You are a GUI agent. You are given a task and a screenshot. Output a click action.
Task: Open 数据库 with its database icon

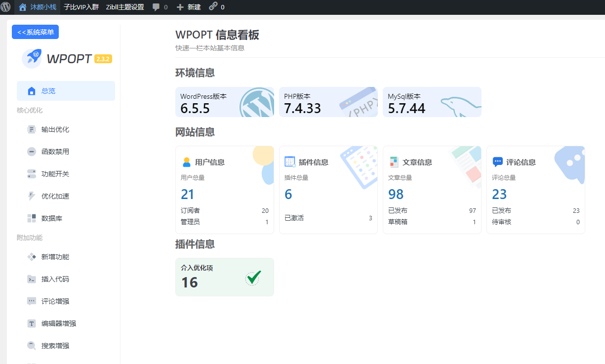point(32,218)
